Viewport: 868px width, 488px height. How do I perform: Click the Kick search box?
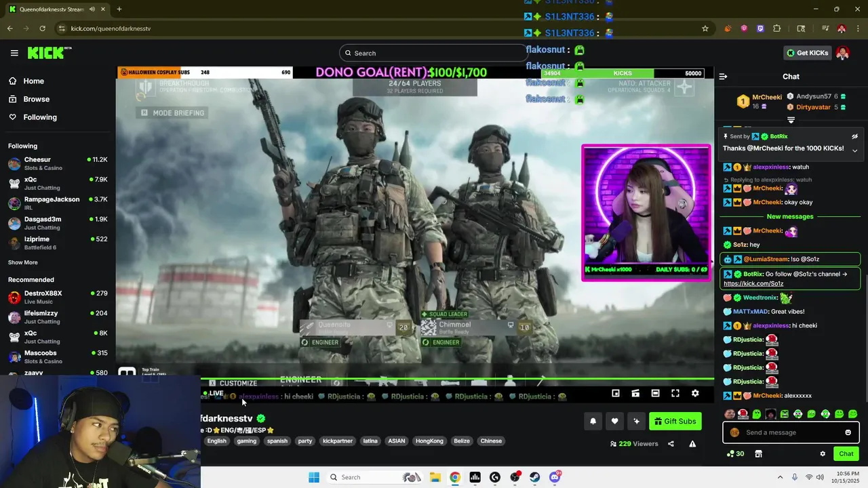pos(433,53)
